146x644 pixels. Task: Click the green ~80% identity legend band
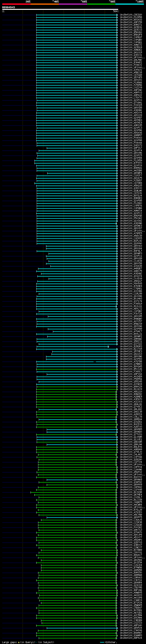pyautogui.click(x=101, y=4)
